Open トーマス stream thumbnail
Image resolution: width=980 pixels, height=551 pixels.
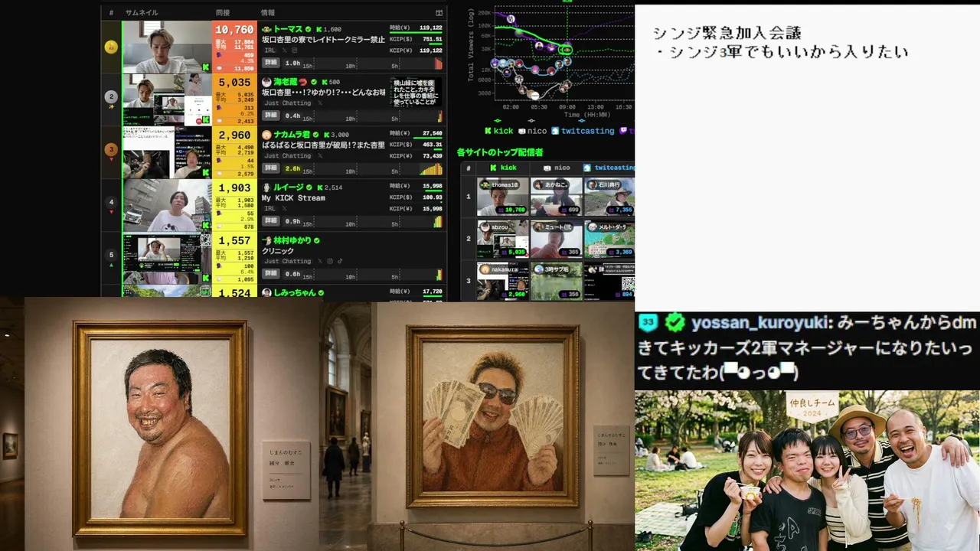click(x=167, y=47)
